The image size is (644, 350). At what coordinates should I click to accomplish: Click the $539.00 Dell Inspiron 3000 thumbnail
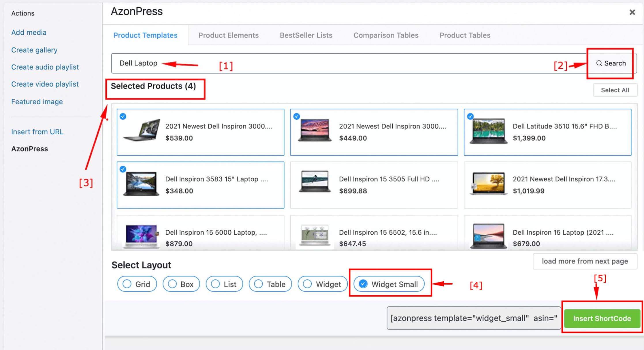pos(141,130)
